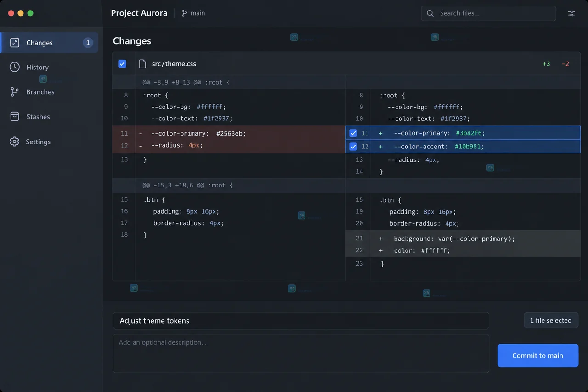Screen dimensions: 588x392
Task: Click the macOS yellow minimize window button
Action: pyautogui.click(x=21, y=13)
